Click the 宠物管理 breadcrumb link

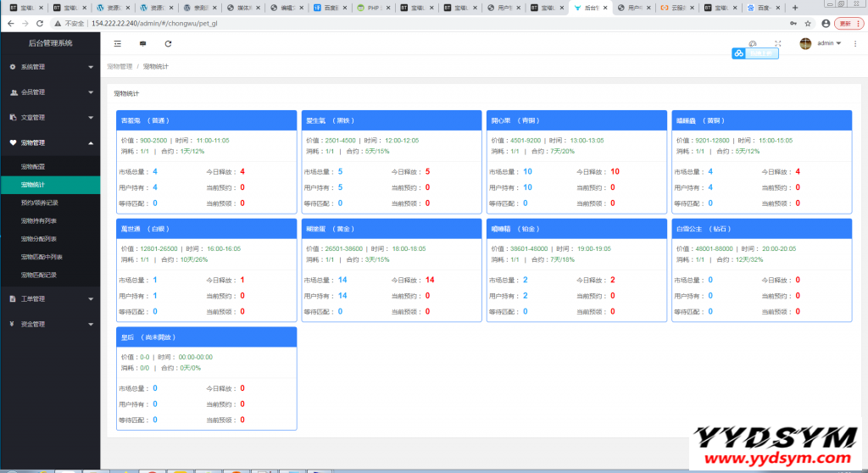click(120, 66)
